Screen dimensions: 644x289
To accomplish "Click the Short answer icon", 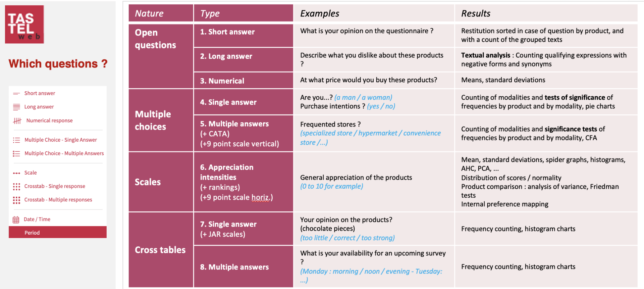I will coord(16,93).
